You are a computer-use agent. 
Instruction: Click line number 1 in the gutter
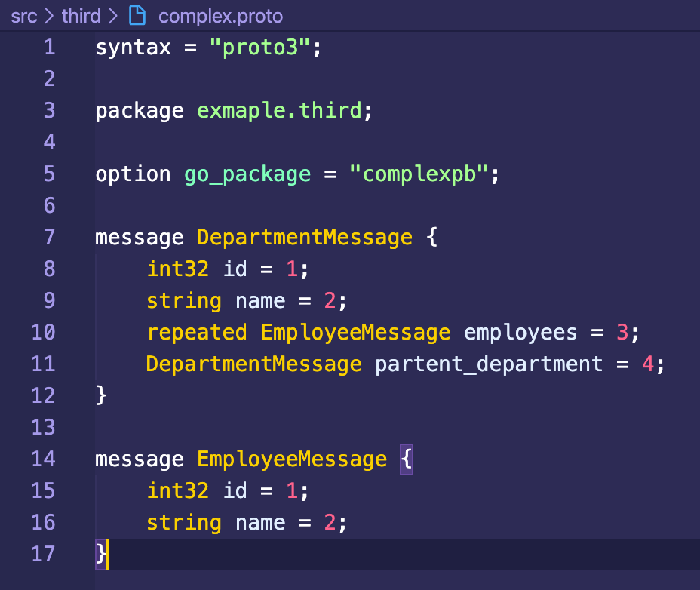tap(50, 48)
